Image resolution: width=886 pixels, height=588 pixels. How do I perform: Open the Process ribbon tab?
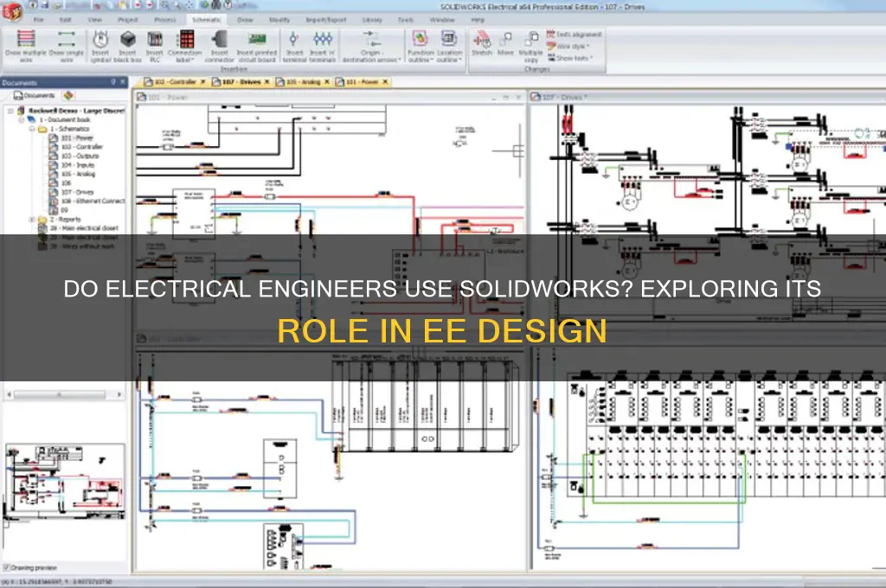pos(165,20)
